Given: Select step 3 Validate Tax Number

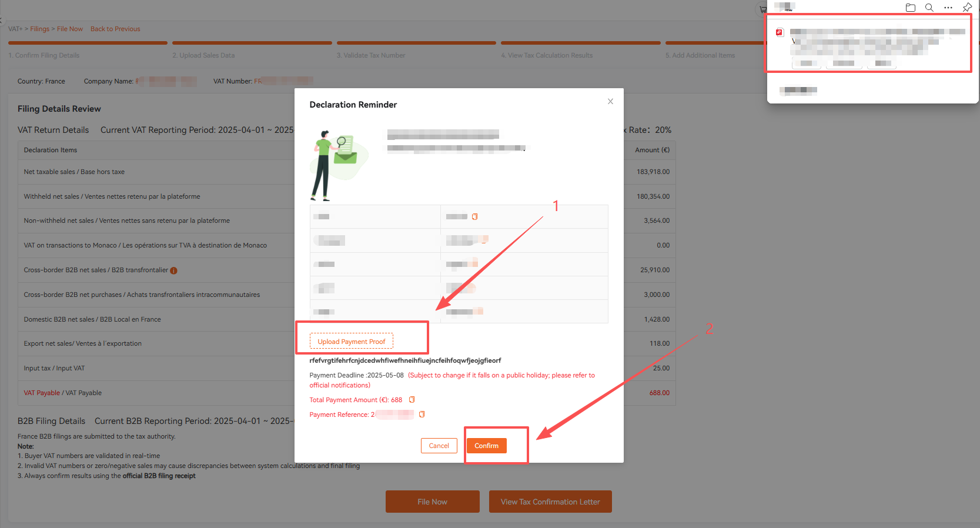Looking at the screenshot, I should [x=371, y=55].
